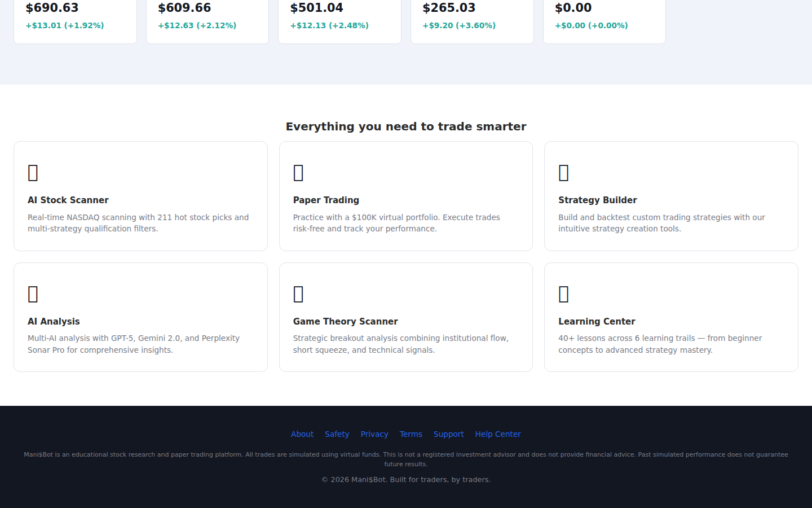The width and height of the screenshot is (812, 508).
Task: Click the AI Analysis feature icon
Action: pyautogui.click(x=33, y=294)
